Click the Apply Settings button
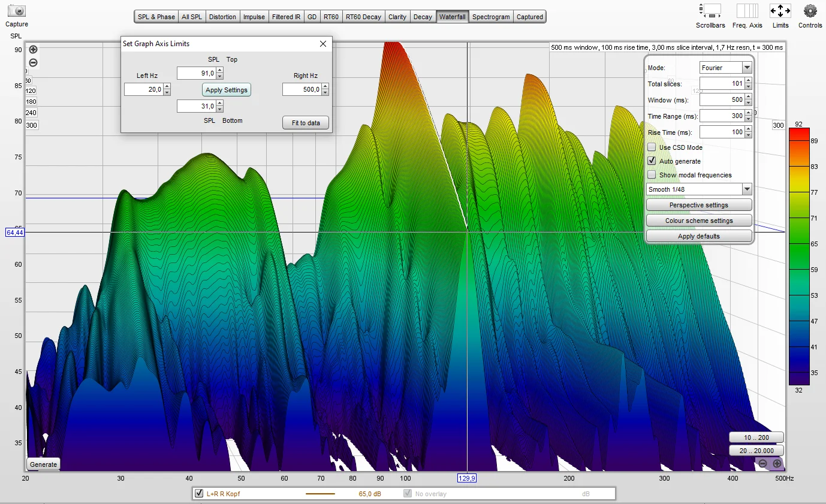 (x=226, y=90)
